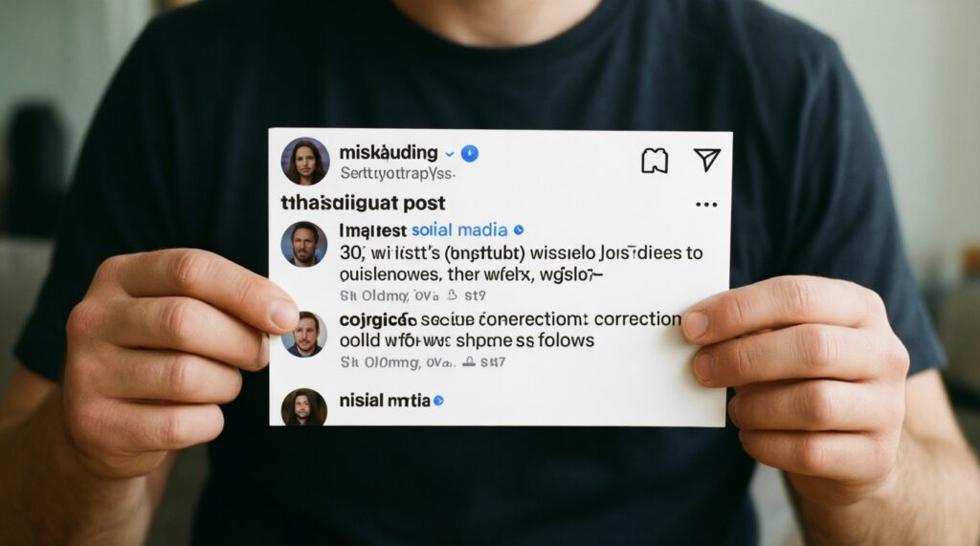Image resolution: width=980 pixels, height=546 pixels.
Task: Click the 'Serttıyottrapyss' subtitle text
Action: 397,174
